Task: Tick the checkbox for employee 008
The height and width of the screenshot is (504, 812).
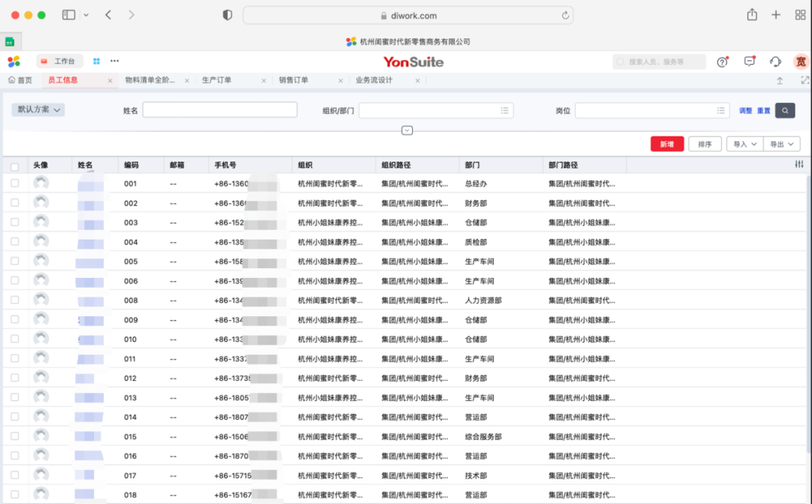Action: tap(14, 300)
